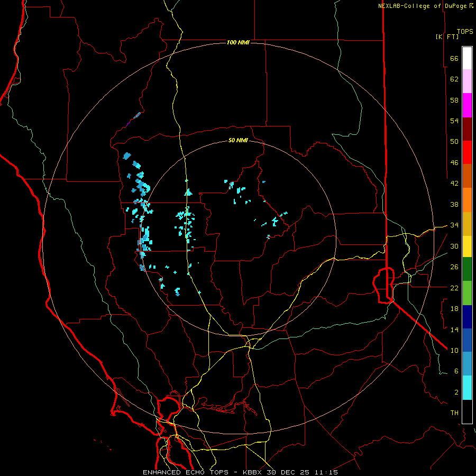Click the "14" legend value
476x476 pixels.
click(454, 329)
